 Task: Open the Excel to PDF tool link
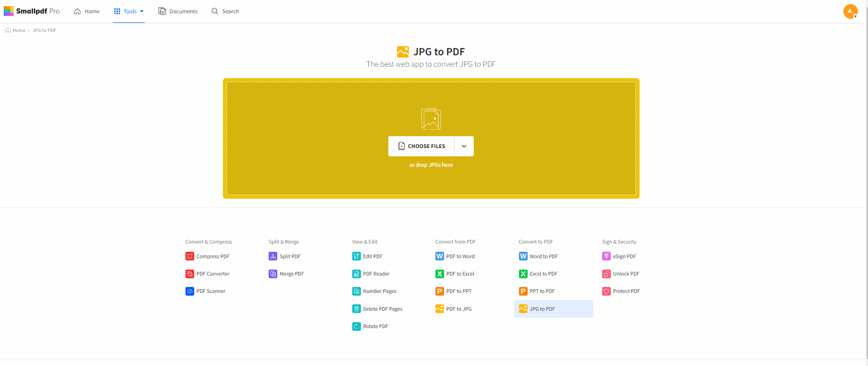click(x=539, y=274)
